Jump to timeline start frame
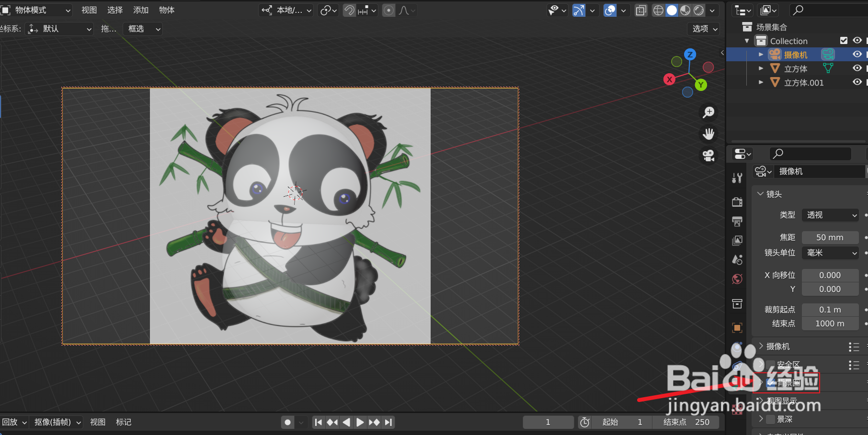 318,422
